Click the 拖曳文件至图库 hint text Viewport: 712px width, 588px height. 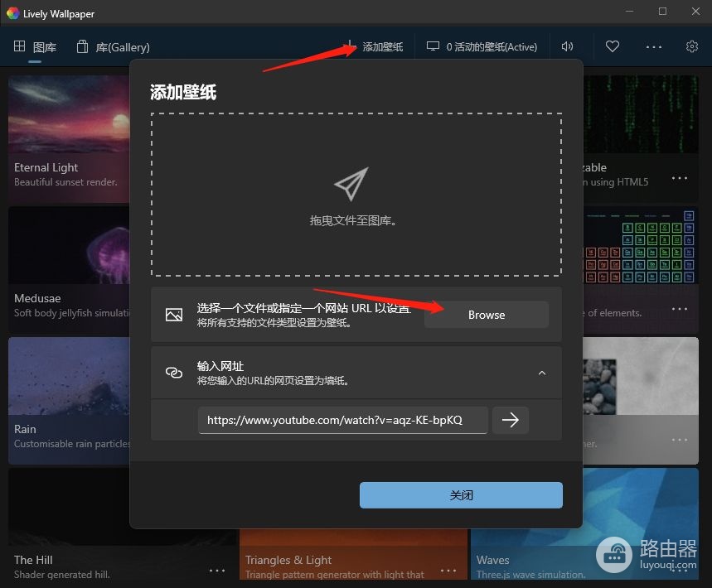click(353, 220)
